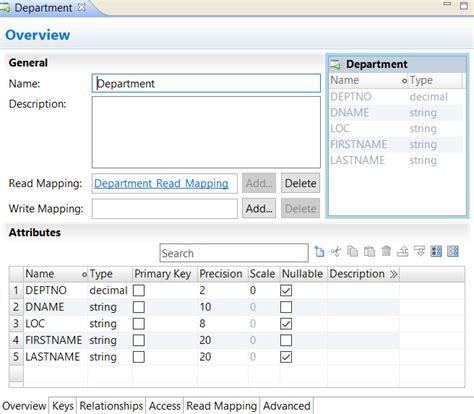The width and height of the screenshot is (474, 414).
Task: Click the Select All rows icon
Action: (x=436, y=251)
